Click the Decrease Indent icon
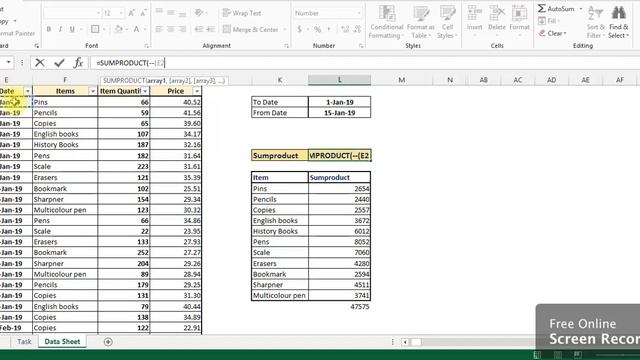 coord(199,29)
